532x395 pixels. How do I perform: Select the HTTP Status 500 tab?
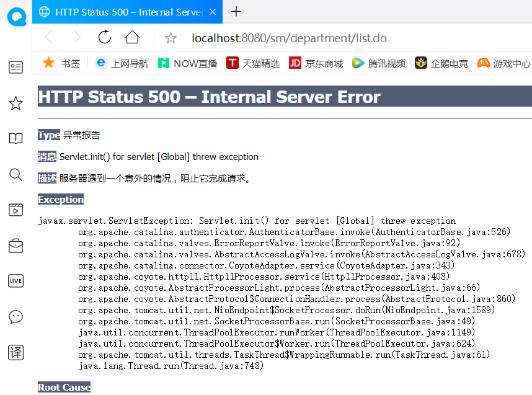pyautogui.click(x=127, y=12)
